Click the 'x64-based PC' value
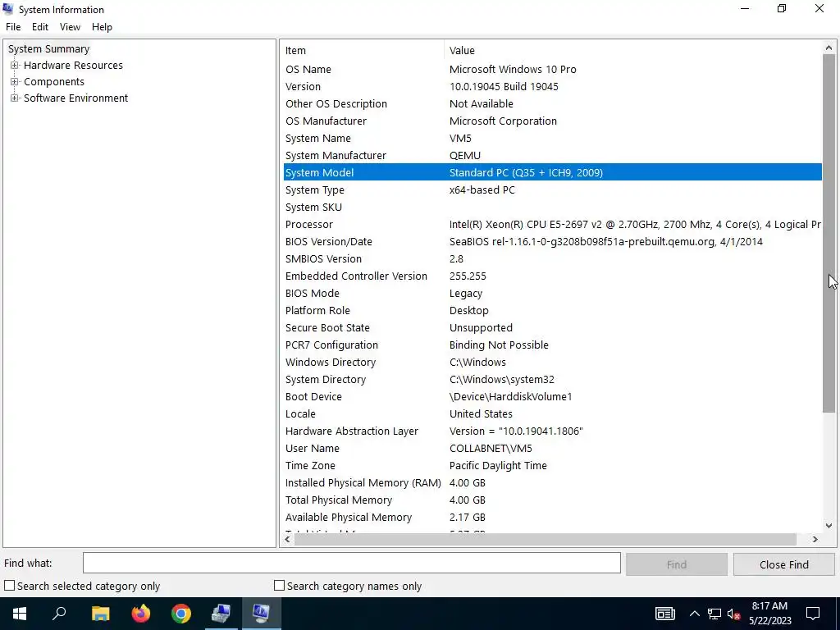The width and height of the screenshot is (840, 630). click(x=482, y=189)
